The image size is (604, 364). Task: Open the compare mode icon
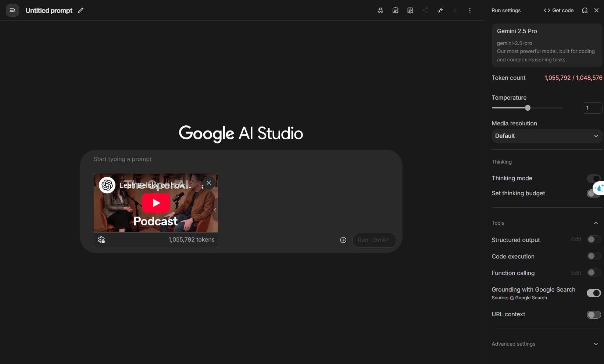point(410,10)
